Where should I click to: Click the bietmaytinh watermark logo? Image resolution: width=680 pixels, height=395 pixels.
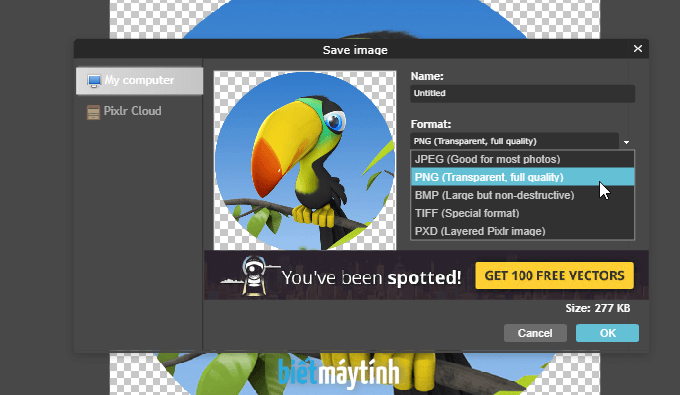pyautogui.click(x=338, y=373)
